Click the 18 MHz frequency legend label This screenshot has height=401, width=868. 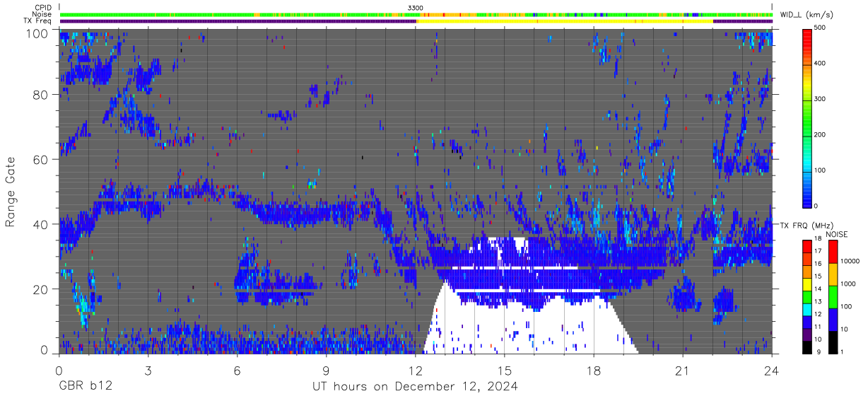point(819,240)
